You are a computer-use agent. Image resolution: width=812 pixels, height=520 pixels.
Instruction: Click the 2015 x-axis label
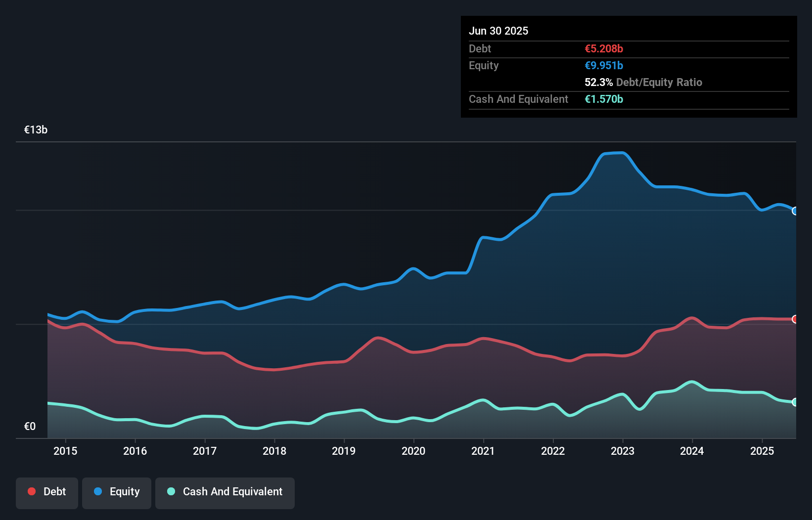65,451
